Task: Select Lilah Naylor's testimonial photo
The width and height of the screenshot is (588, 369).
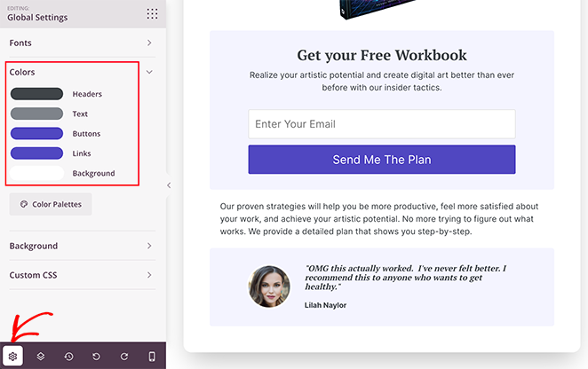Action: tap(270, 287)
